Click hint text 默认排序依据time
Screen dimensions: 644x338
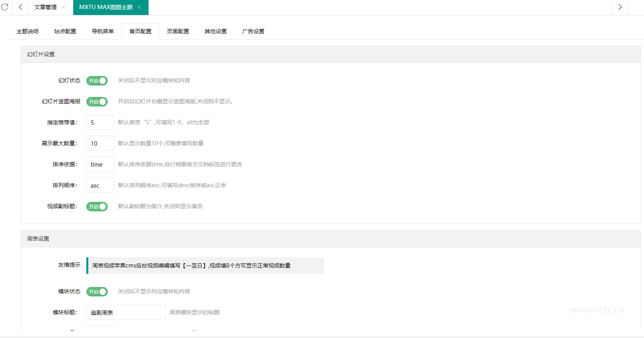[x=180, y=164]
